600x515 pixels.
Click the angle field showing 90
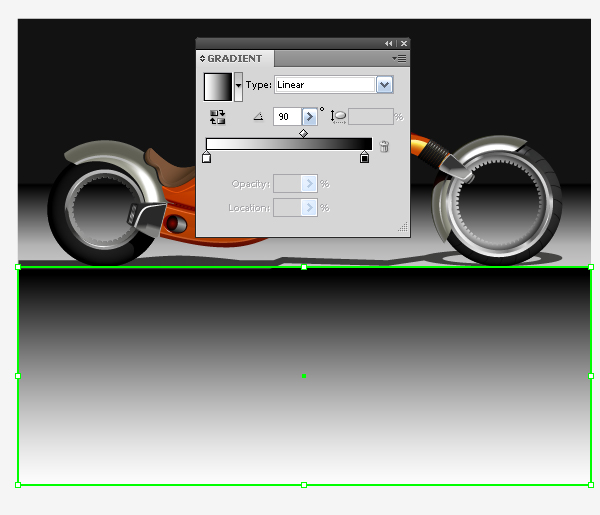pos(287,117)
